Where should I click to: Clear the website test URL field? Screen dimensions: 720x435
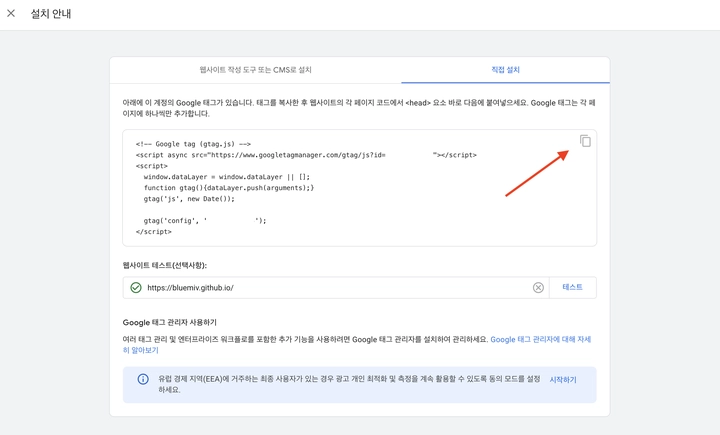(x=538, y=288)
